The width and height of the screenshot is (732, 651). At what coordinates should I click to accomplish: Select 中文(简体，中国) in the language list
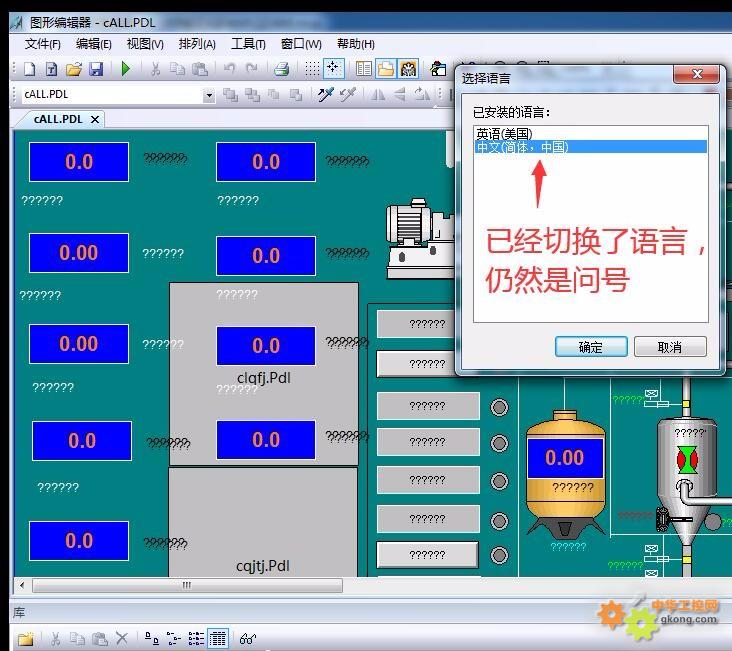(x=591, y=147)
